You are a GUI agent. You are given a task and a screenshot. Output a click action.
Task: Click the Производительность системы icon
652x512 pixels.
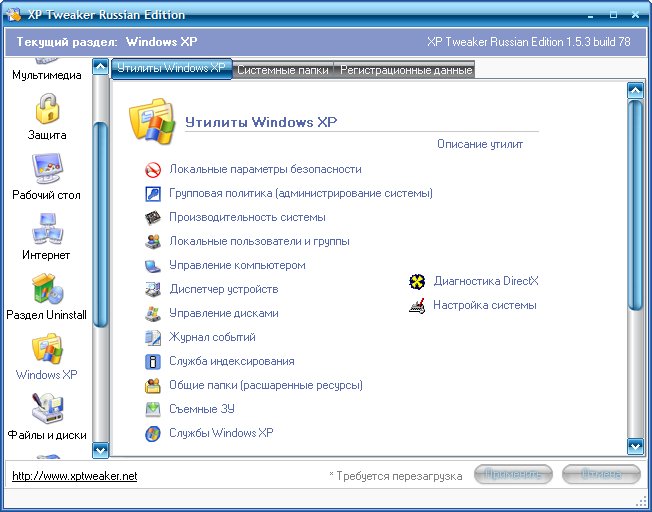click(153, 218)
